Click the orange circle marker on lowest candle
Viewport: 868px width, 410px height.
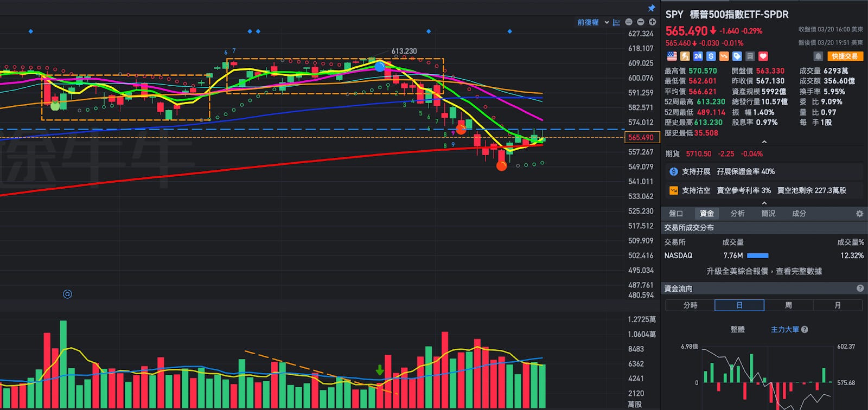pyautogui.click(x=501, y=165)
